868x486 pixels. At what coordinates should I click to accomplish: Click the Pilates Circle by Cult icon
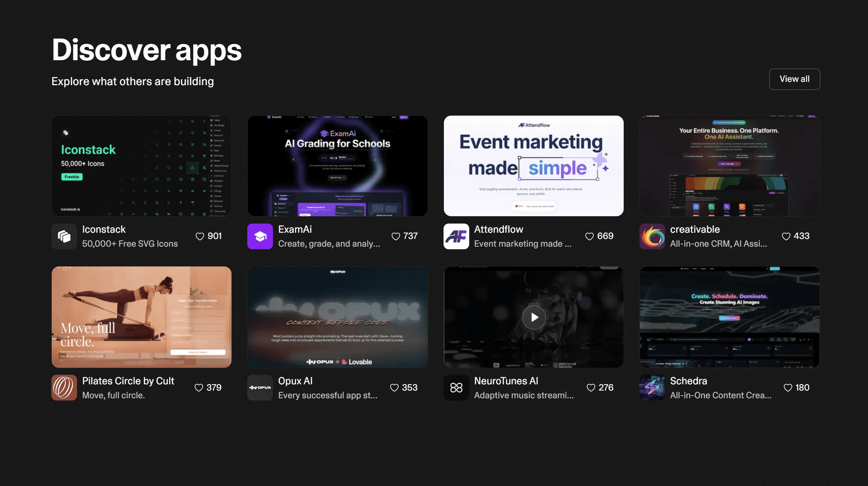click(64, 388)
